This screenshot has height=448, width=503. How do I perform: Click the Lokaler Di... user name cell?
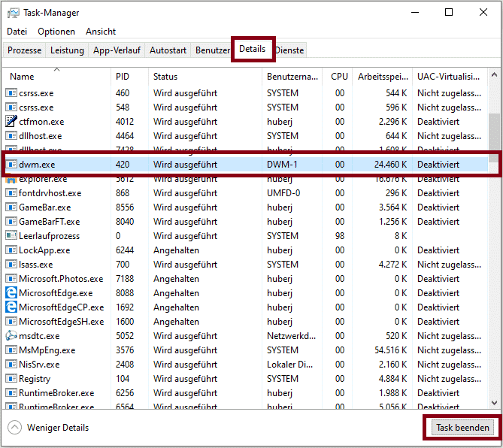point(289,365)
